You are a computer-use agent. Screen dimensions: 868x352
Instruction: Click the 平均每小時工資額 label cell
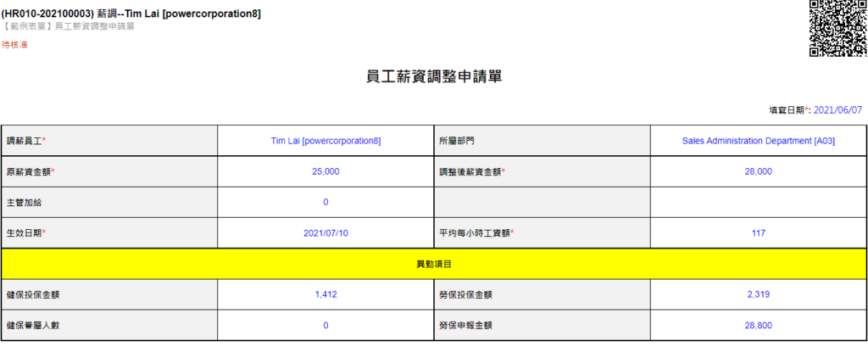[x=542, y=232]
